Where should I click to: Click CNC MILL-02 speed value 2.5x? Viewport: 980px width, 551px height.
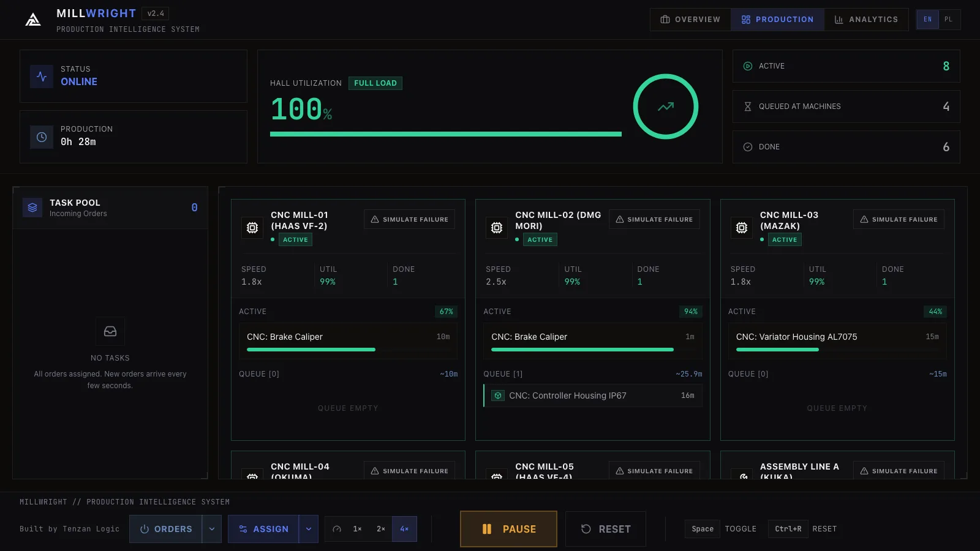point(496,282)
